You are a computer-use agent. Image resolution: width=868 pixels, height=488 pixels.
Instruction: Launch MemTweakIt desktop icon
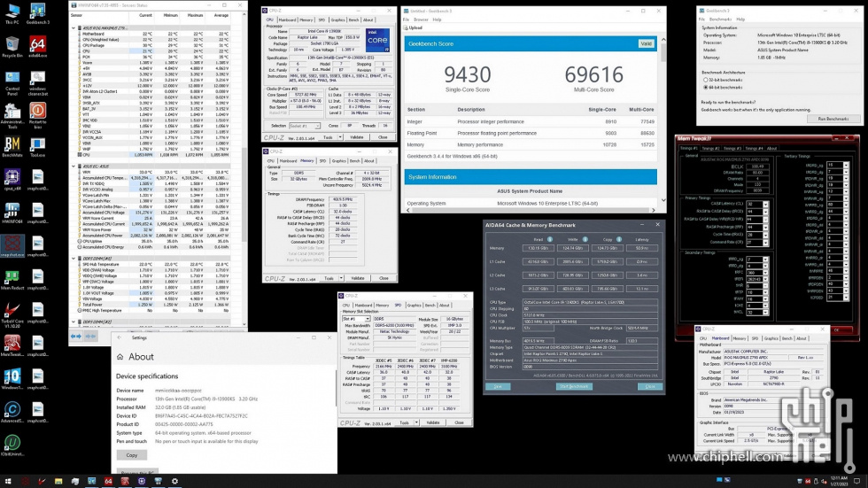[x=12, y=346]
